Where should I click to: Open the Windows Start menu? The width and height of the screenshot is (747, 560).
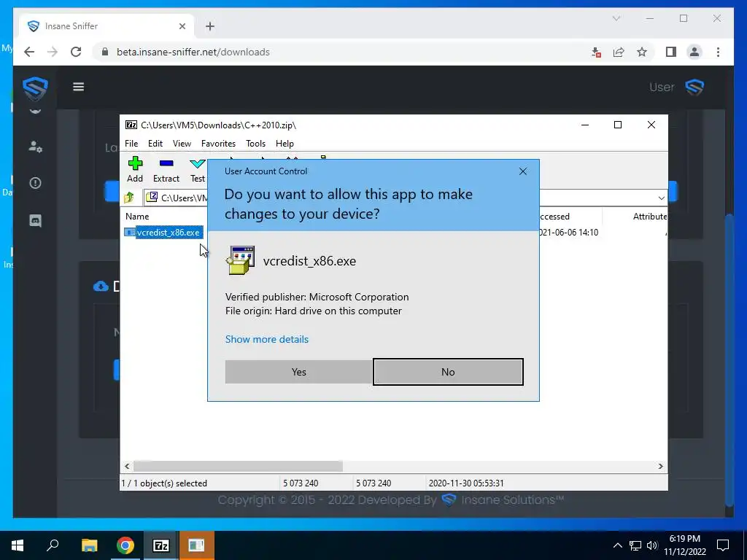(18, 545)
